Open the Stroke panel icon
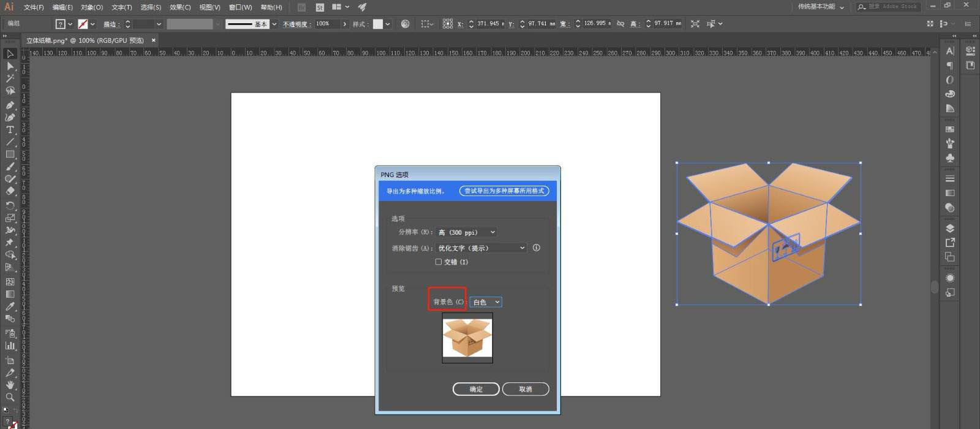This screenshot has height=429, width=980. pyautogui.click(x=950, y=179)
